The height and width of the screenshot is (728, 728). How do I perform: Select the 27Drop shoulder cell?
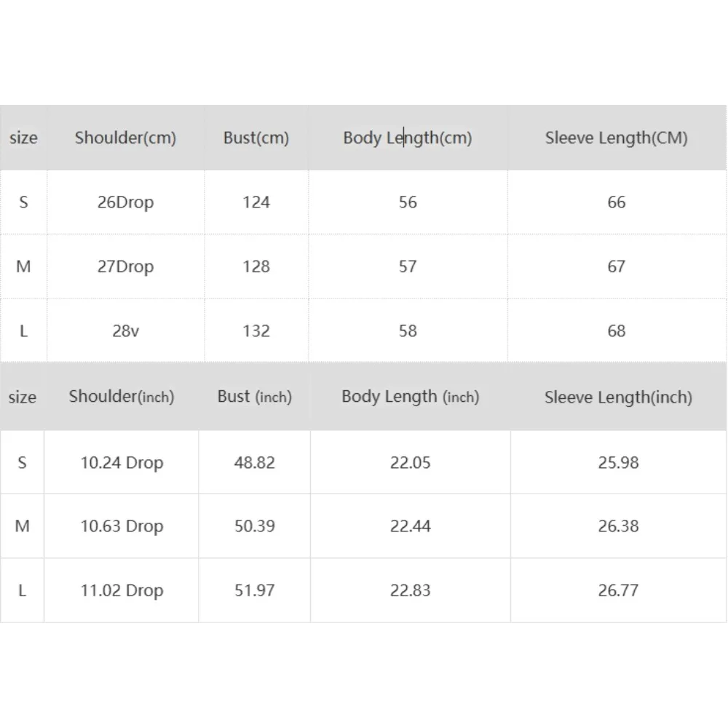(x=125, y=266)
